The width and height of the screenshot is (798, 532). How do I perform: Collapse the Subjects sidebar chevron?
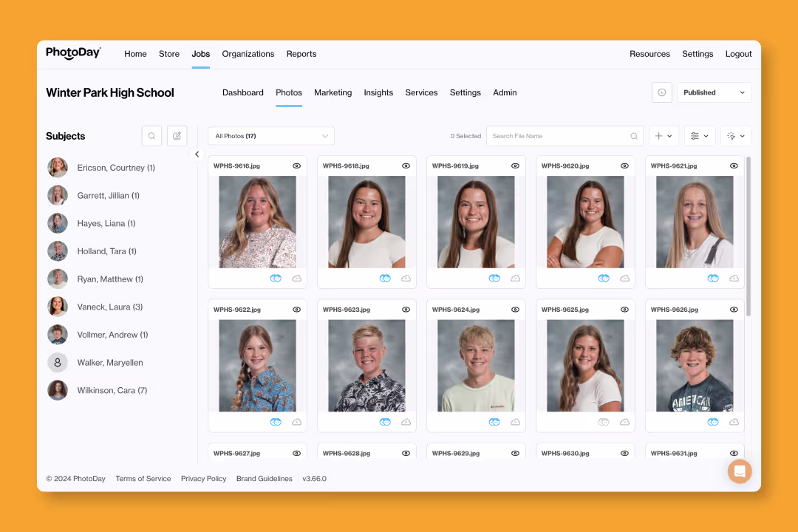(x=197, y=154)
